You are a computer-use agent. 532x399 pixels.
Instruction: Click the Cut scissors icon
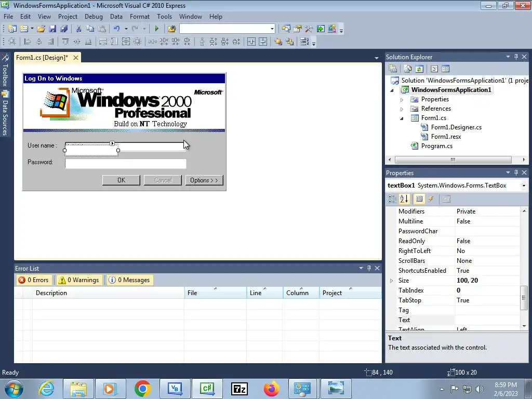click(x=79, y=29)
